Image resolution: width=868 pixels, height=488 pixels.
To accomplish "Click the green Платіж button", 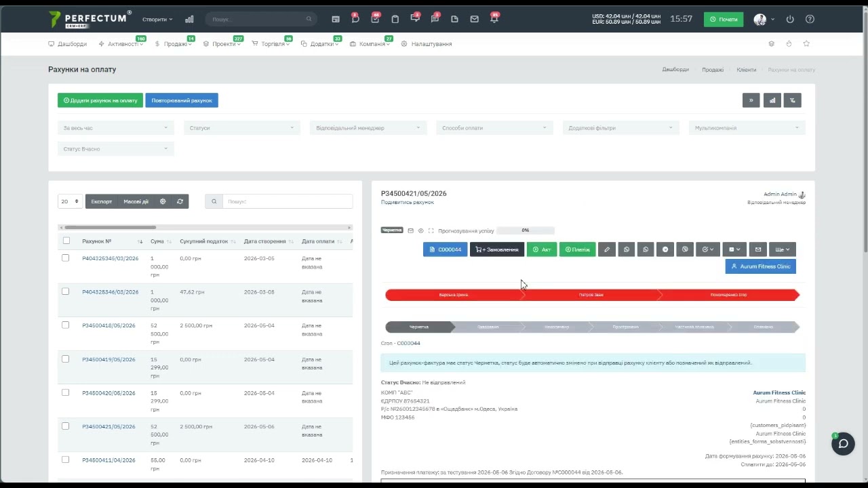I will tap(578, 249).
